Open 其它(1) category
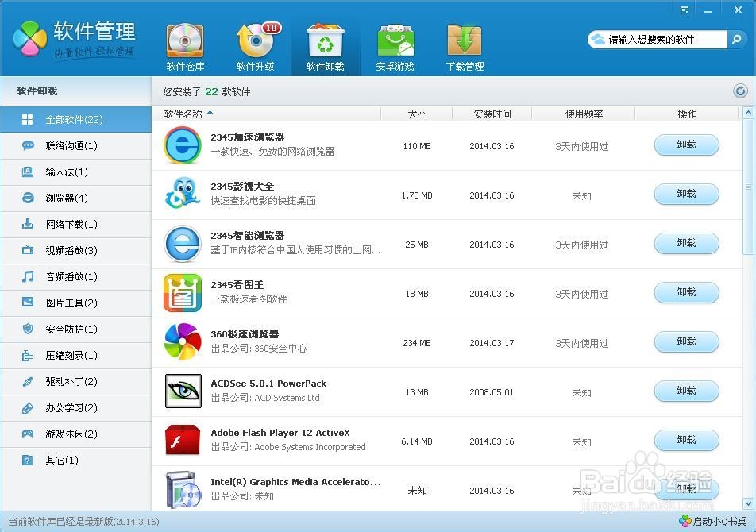Screen dimensions: 756x532 tap(75, 461)
